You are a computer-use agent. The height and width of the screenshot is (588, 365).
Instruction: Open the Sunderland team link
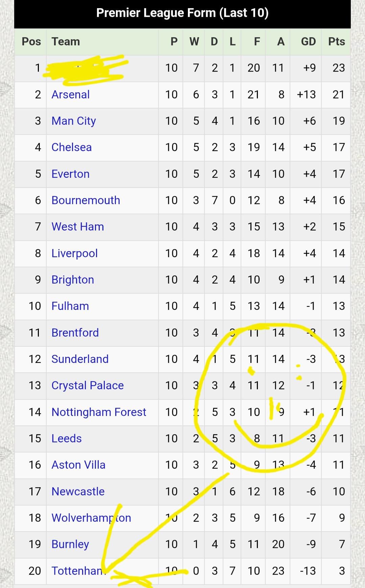pos(80,359)
